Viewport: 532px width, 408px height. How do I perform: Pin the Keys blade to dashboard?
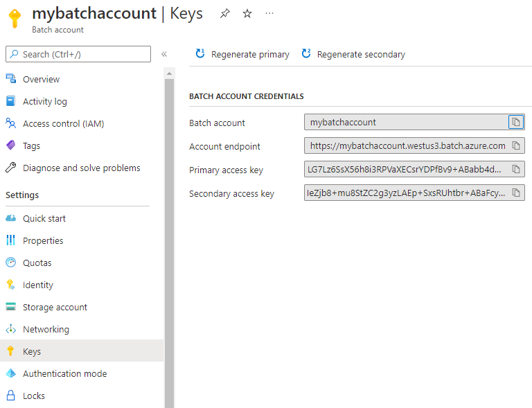(224, 14)
